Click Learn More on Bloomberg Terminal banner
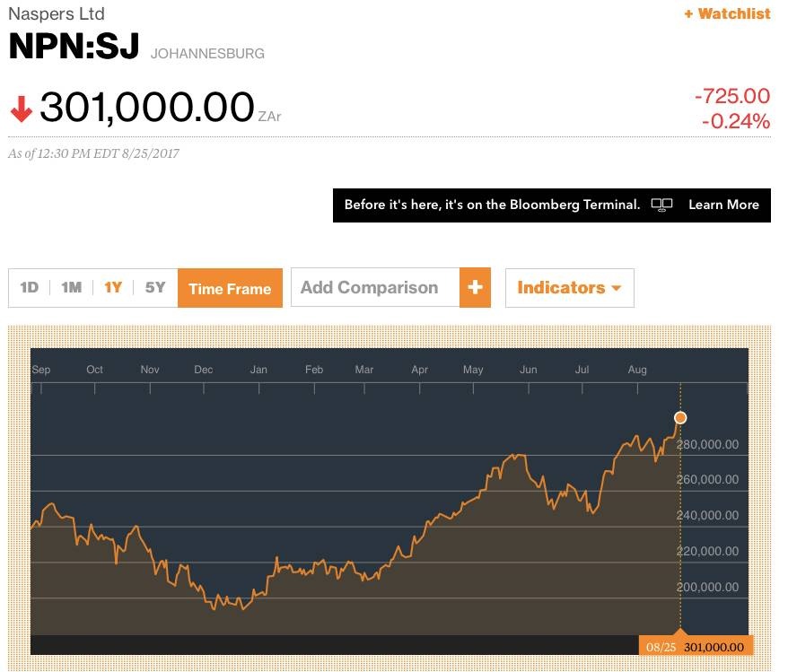The image size is (788, 672). [723, 205]
